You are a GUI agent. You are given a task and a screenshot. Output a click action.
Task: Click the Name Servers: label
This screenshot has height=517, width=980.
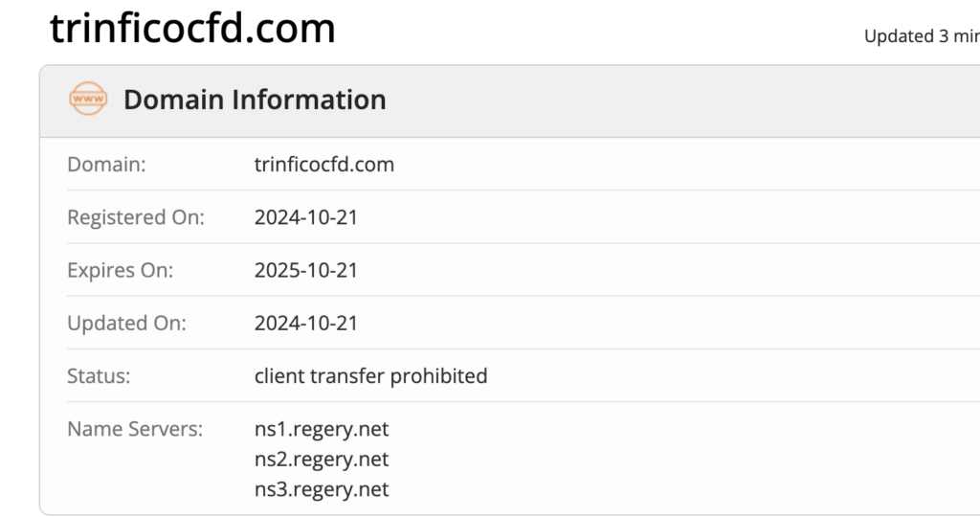[x=135, y=429]
